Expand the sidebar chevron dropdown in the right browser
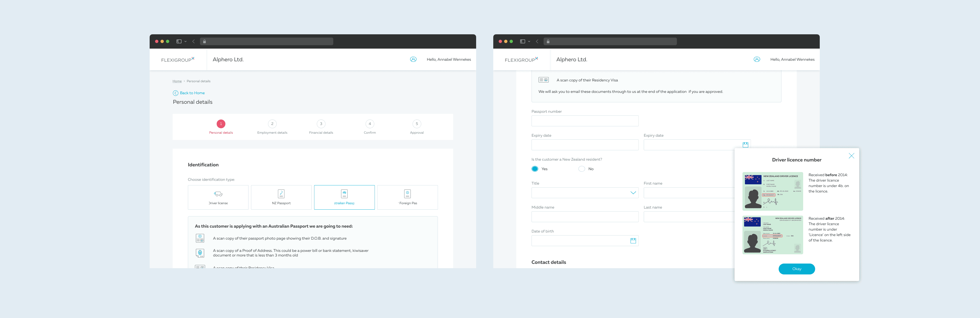 click(529, 41)
